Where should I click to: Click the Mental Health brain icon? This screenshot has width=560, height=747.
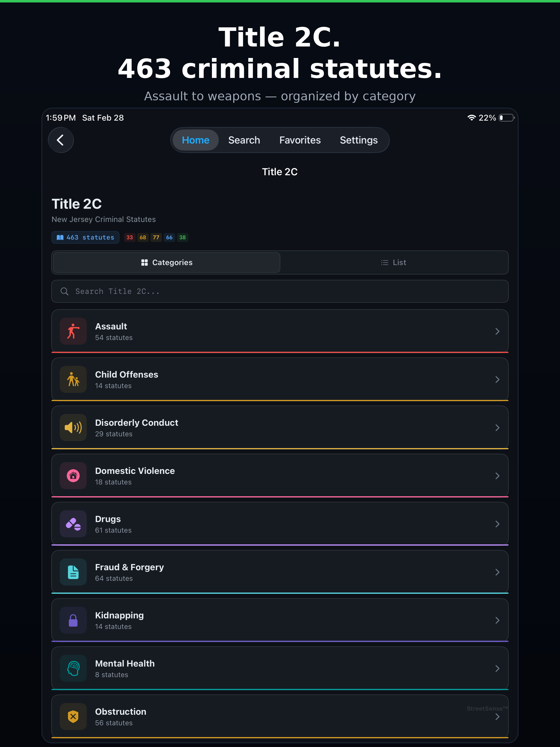tap(73, 668)
